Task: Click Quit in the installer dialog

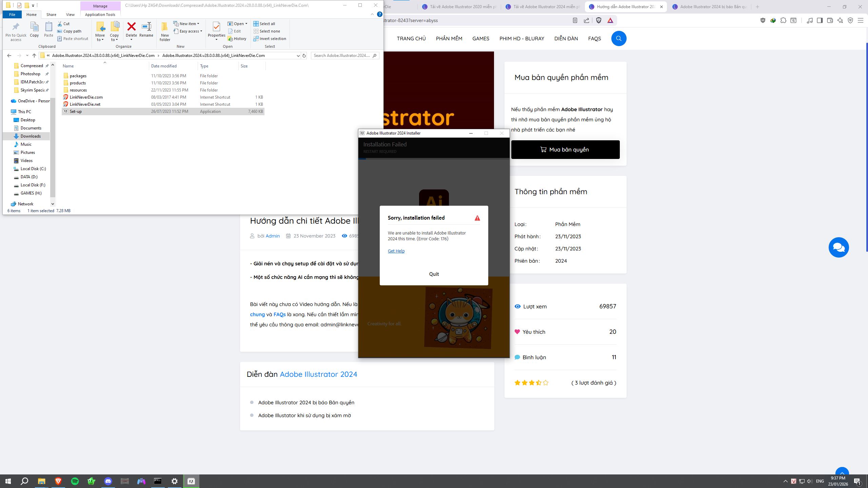Action: point(434,274)
